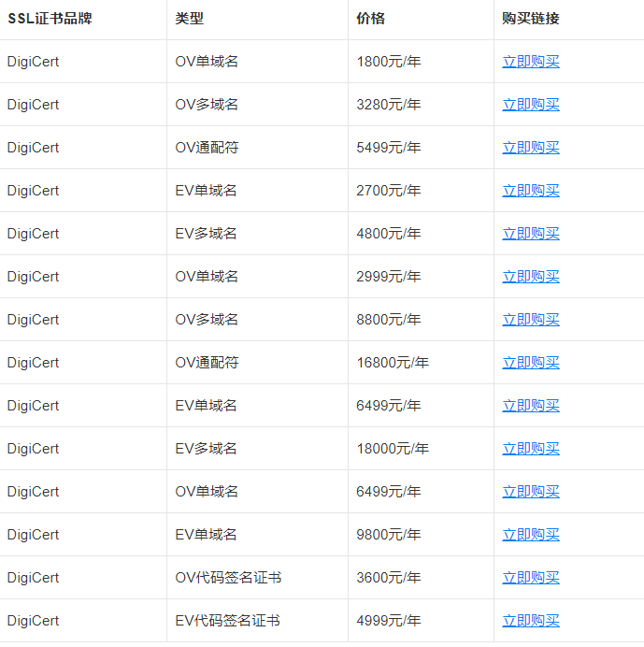Click 立即购买 link in 16800元/年 row

click(x=531, y=362)
